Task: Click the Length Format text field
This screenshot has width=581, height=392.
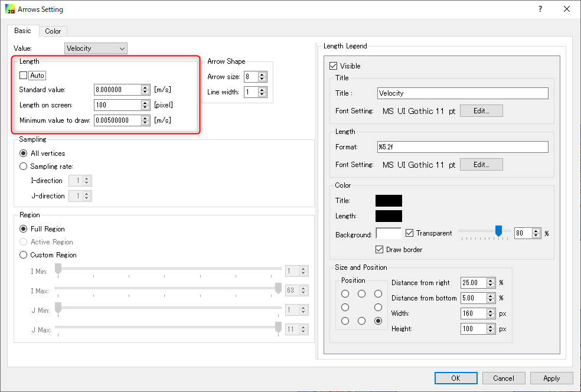Action: 463,147
